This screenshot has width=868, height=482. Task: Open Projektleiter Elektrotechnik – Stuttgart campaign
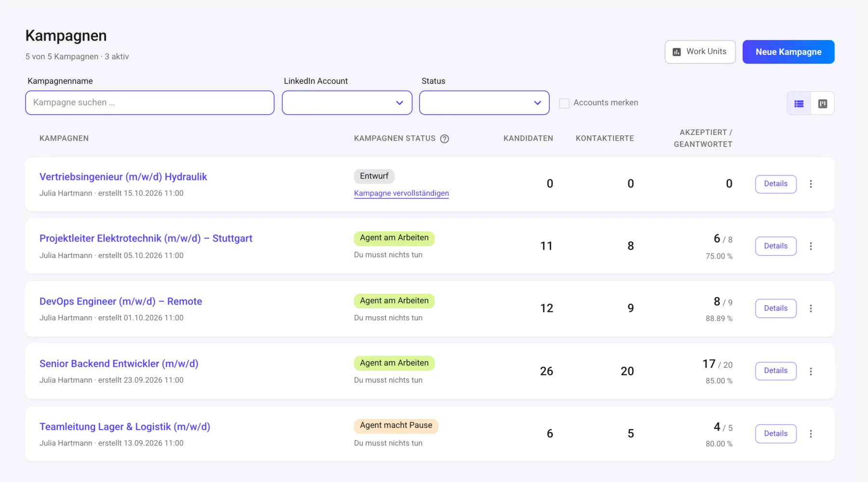coord(146,239)
